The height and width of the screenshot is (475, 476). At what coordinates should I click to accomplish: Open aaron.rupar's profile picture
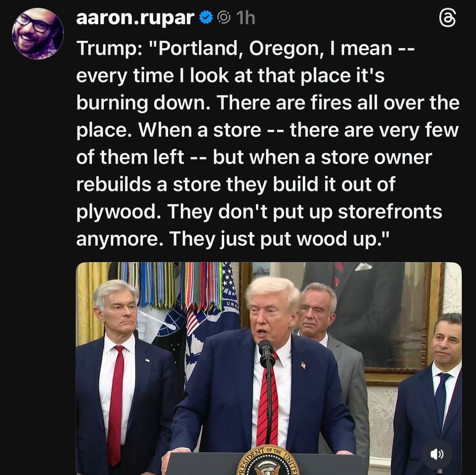tap(38, 33)
